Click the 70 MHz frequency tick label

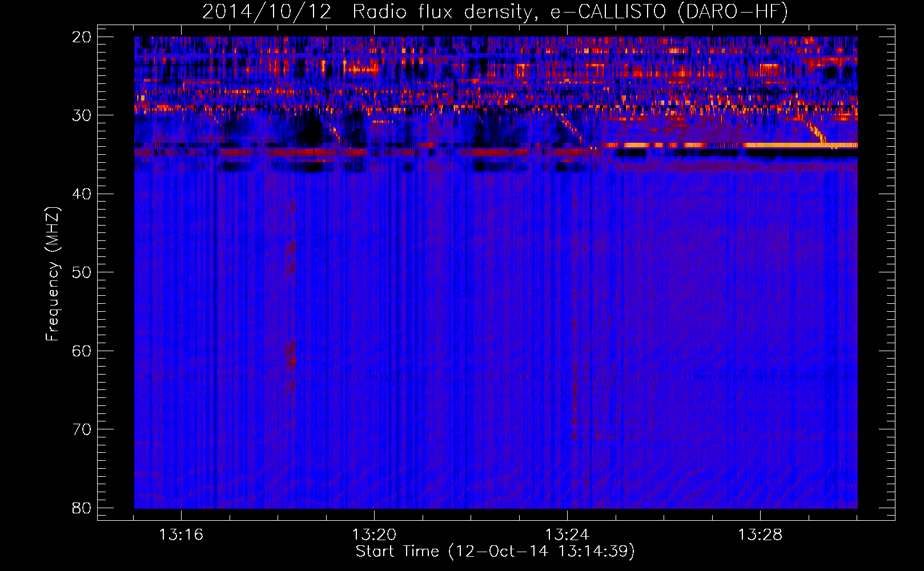[82, 429]
